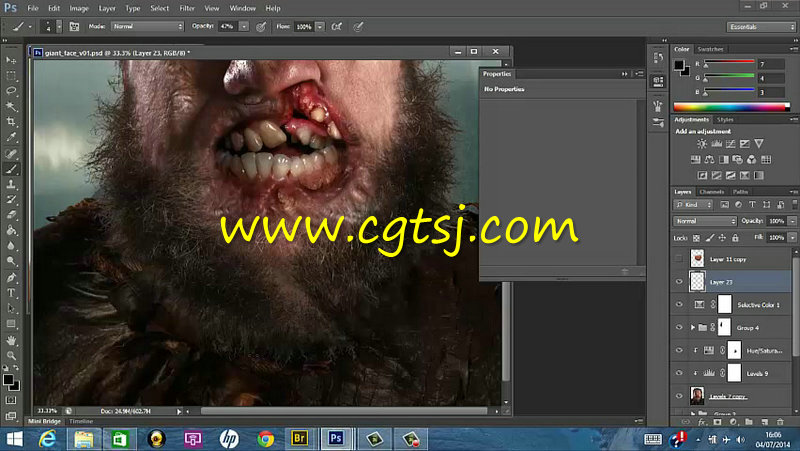Add an Exposure adjustment
Viewport: 800px width, 451px height.
click(x=745, y=144)
